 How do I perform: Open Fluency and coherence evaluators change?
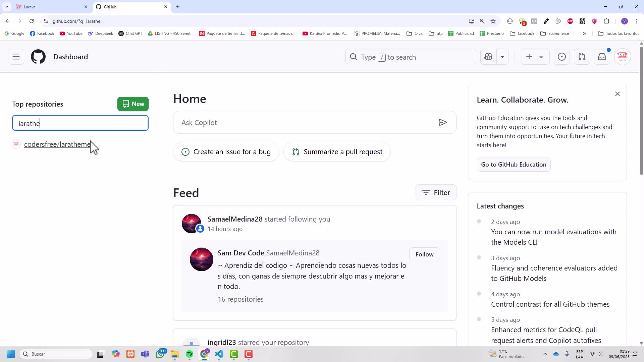click(554, 273)
